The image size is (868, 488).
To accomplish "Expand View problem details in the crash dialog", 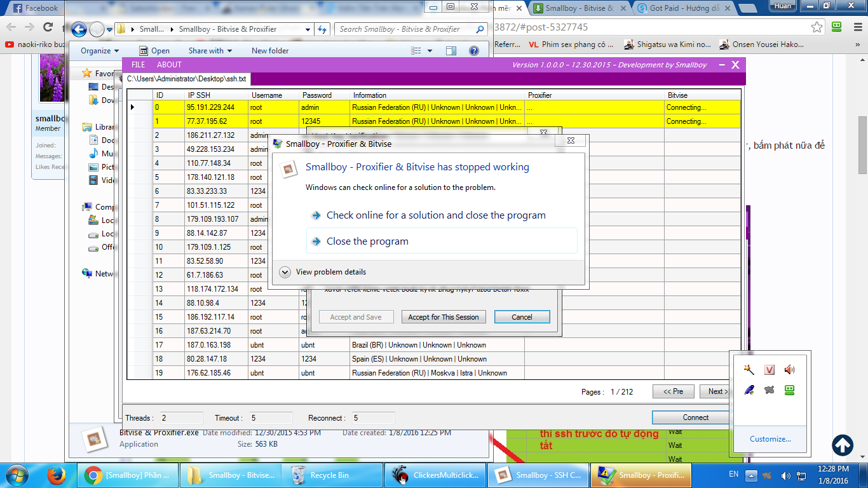I will pos(323,272).
